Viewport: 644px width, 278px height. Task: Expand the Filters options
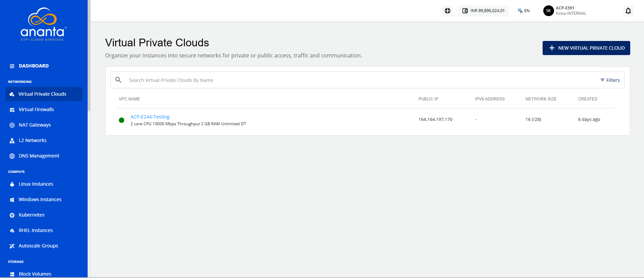610,80
